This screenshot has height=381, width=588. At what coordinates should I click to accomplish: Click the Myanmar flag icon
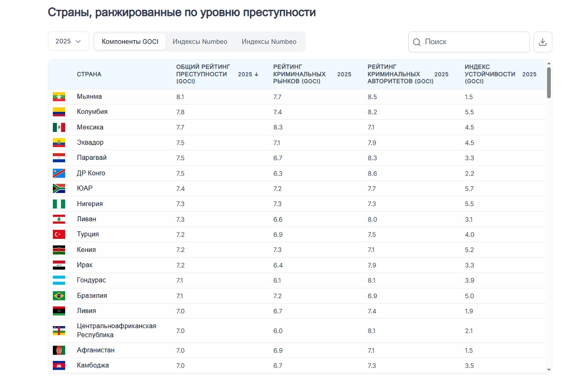[59, 97]
